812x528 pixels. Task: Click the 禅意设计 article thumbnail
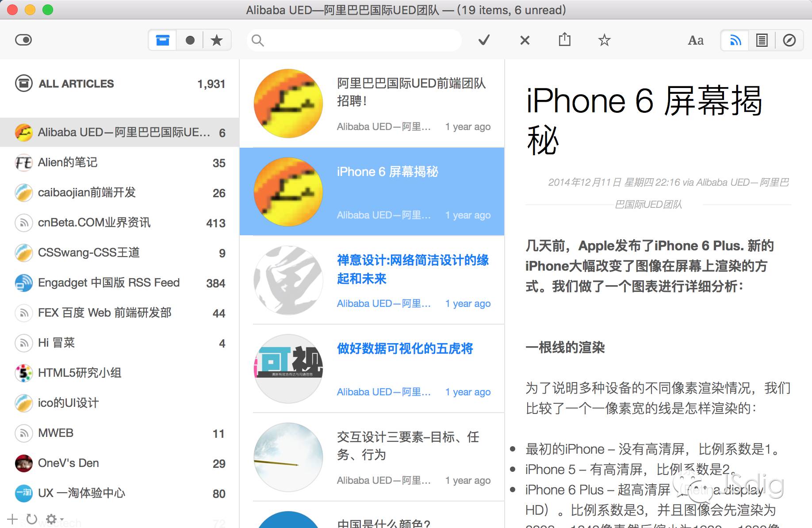[288, 280]
